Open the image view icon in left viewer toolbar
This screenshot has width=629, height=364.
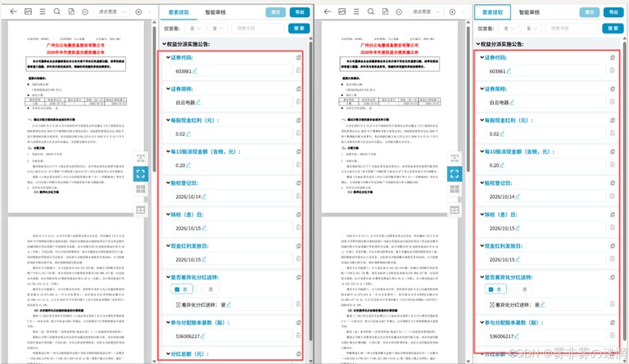pyautogui.click(x=28, y=11)
